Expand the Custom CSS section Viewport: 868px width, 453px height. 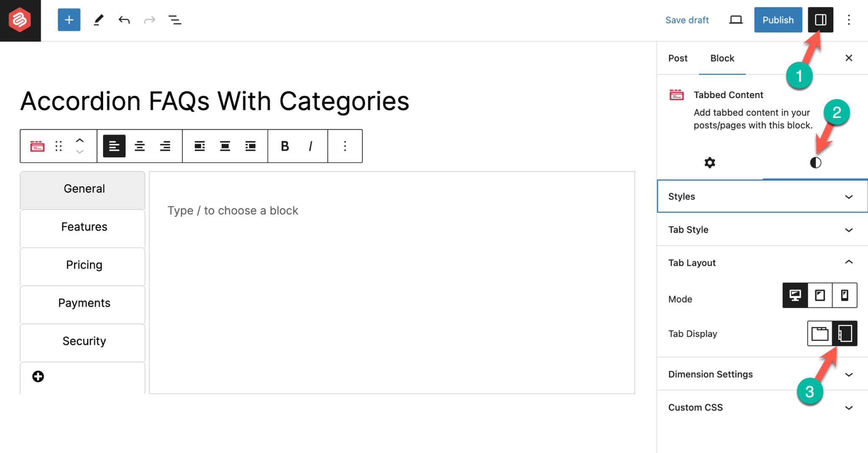(x=849, y=407)
